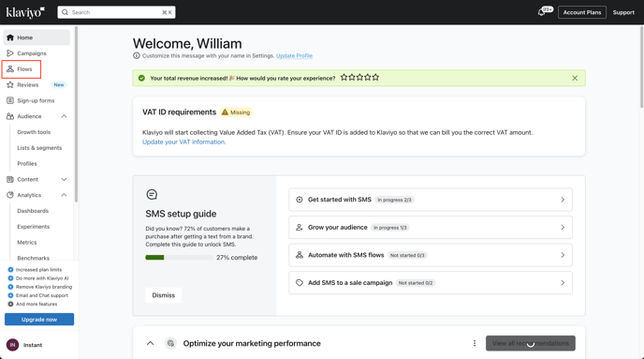
Task: Rate experience with the fifth star
Action: (x=375, y=77)
